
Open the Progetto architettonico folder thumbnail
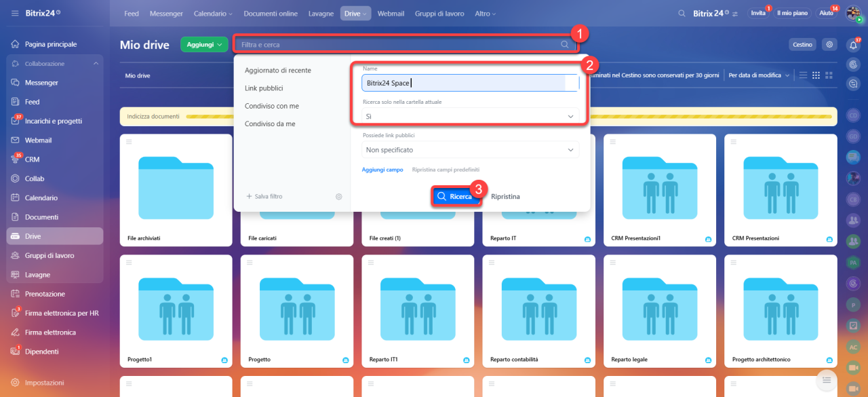[x=781, y=311]
